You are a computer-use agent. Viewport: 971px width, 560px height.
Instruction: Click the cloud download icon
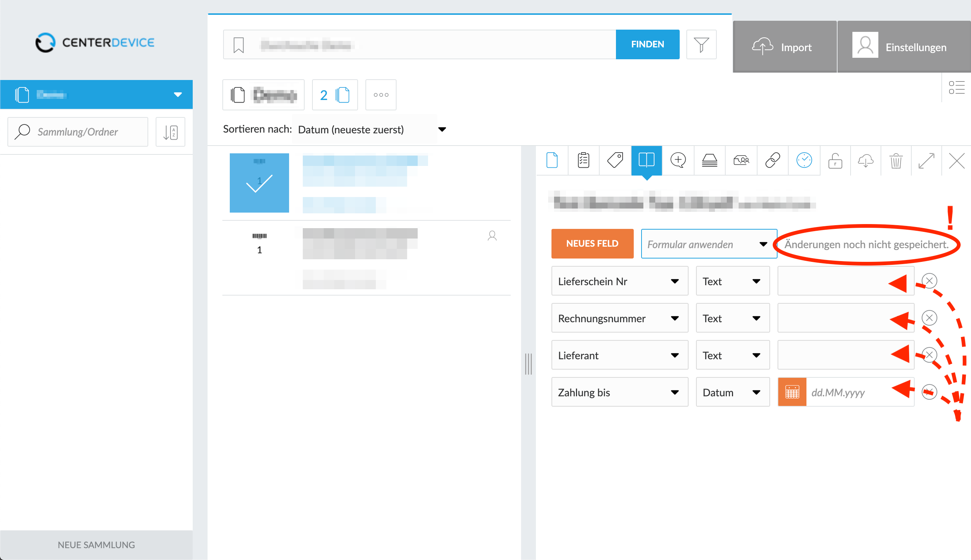point(865,160)
